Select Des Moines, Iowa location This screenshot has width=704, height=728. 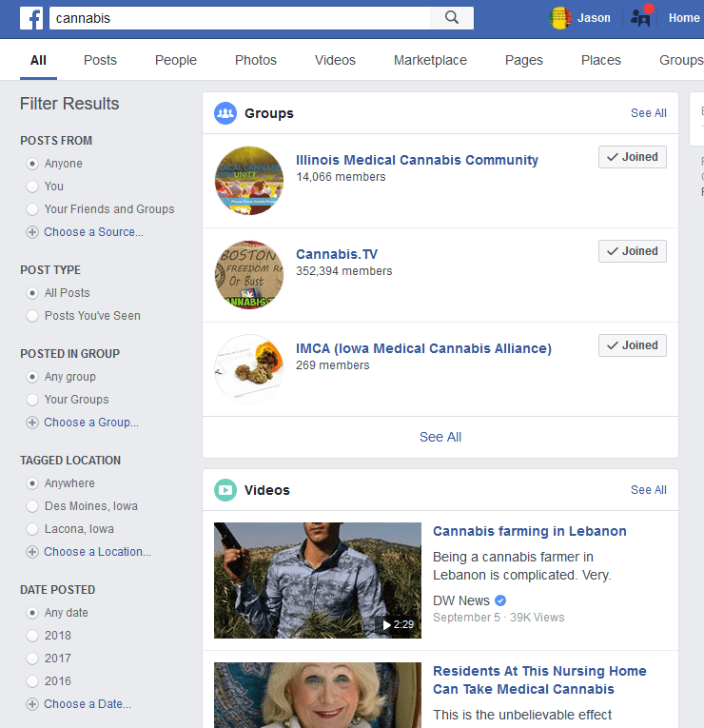32,506
